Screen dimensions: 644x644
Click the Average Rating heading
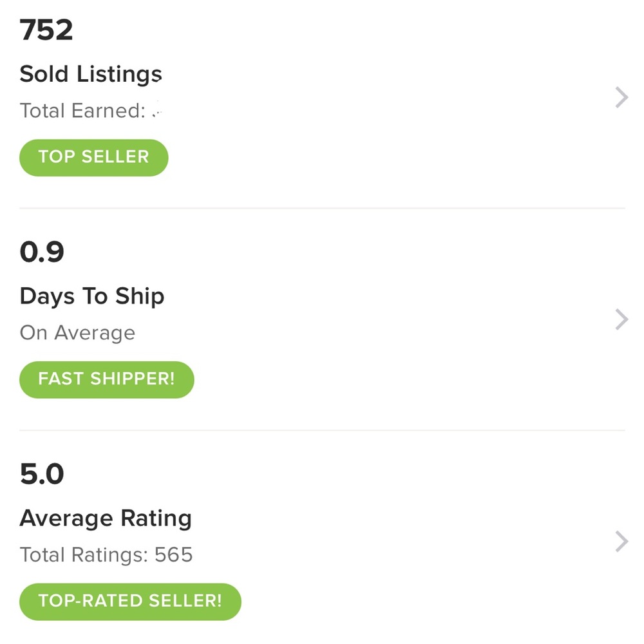[106, 517]
